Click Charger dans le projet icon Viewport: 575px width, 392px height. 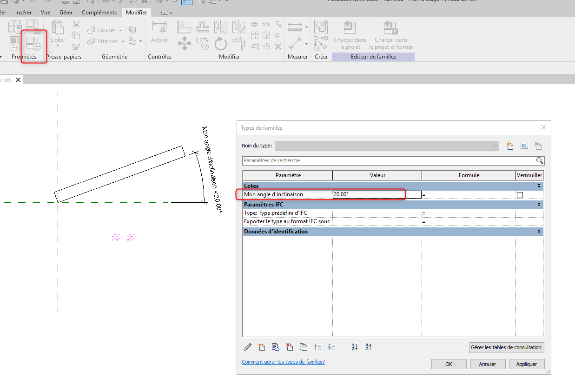350,28
